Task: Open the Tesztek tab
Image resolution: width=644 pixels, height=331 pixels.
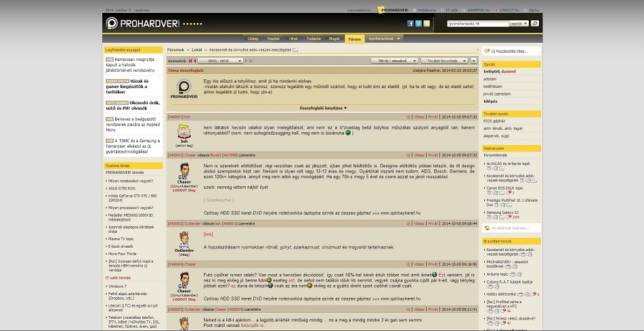Action: pos(273,39)
